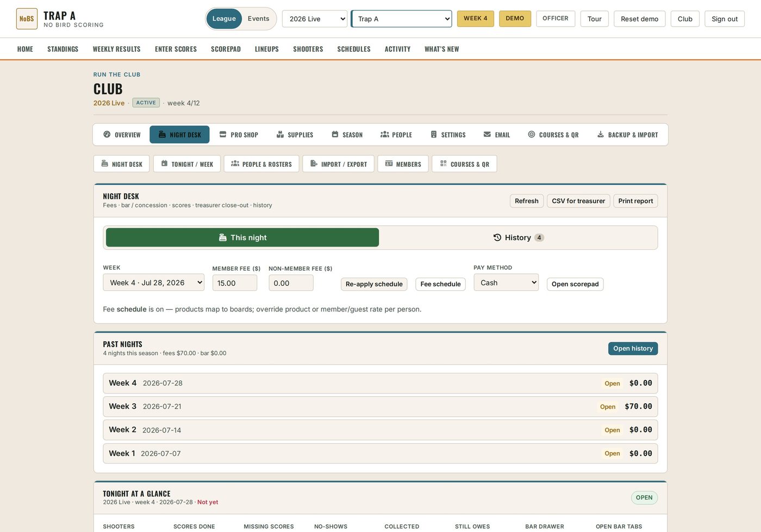Click the History clock icon
This screenshot has width=761, height=532.
tap(497, 237)
